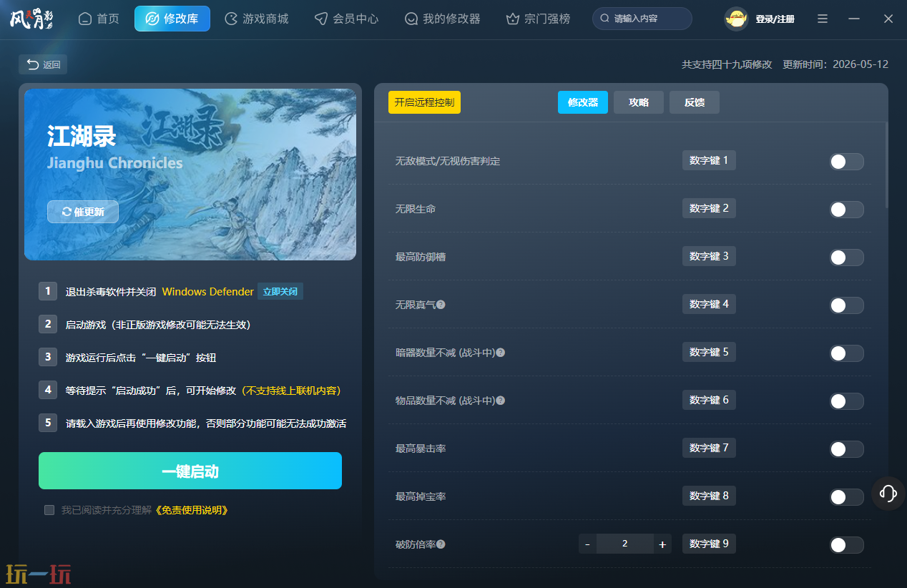Open 我的修改器 tab
The height and width of the screenshot is (588, 907).
tap(442, 19)
